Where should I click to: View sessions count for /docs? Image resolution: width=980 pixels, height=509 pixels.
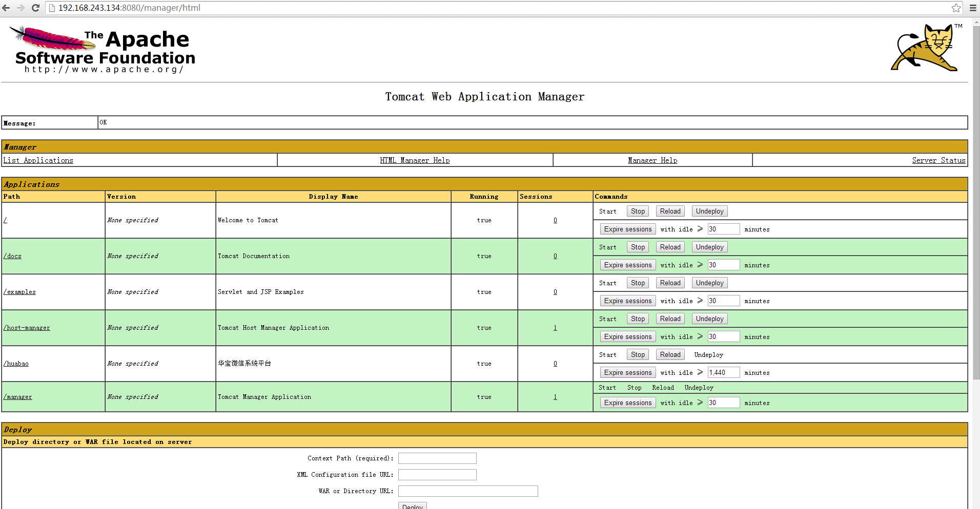point(555,256)
